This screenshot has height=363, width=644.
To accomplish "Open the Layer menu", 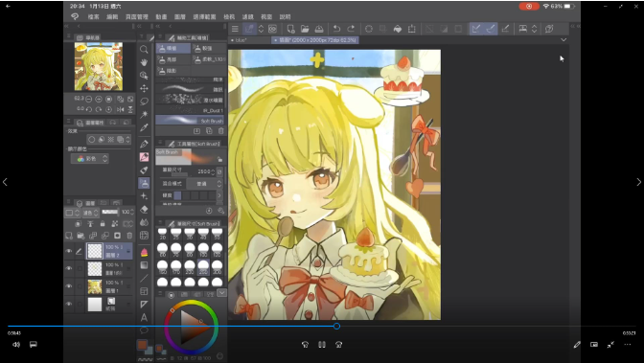I will tap(180, 17).
